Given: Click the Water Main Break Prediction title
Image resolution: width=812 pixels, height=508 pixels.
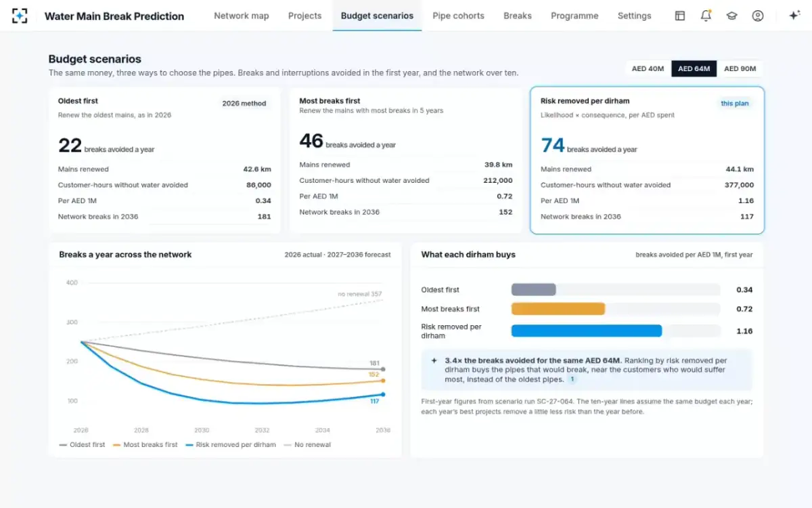Looking at the screenshot, I should (x=114, y=16).
